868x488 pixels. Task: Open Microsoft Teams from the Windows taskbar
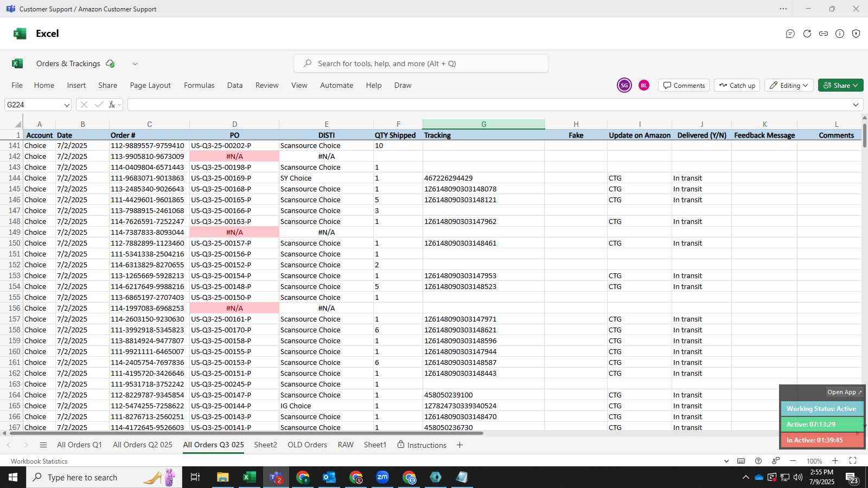[276, 477]
